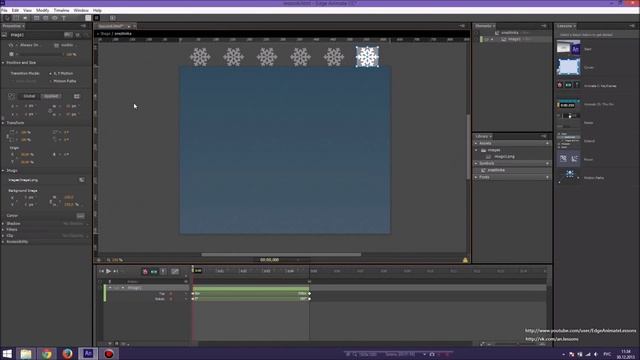Select the Ellipse tool
The width and height of the screenshot is (640, 360).
pyautogui.click(x=54, y=18)
